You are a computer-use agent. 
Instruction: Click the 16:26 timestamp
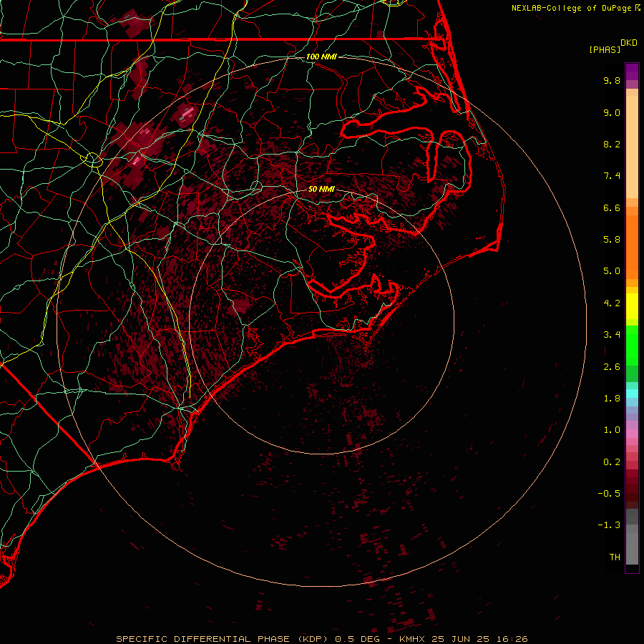tap(512, 639)
